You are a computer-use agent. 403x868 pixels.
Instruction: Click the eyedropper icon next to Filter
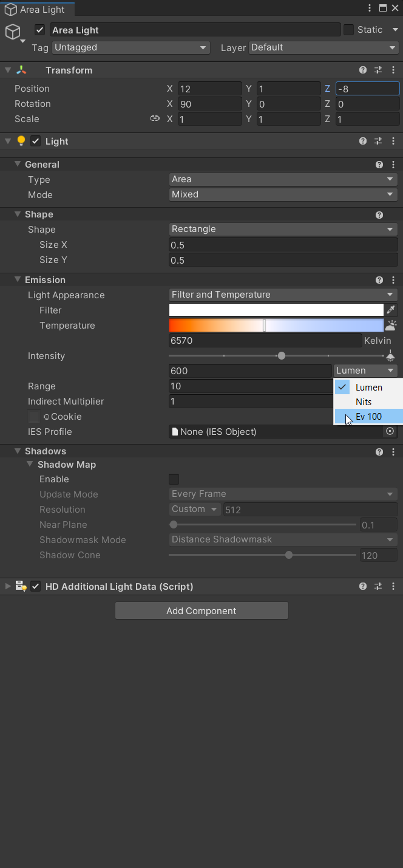pos(391,310)
